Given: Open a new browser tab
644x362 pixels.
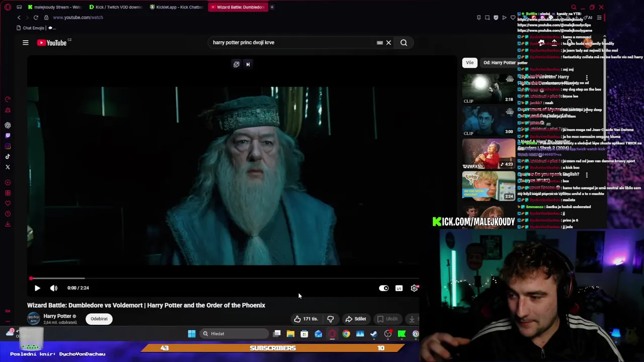Looking at the screenshot, I should (x=272, y=7).
